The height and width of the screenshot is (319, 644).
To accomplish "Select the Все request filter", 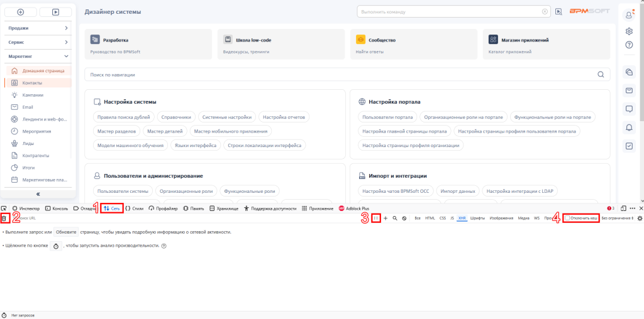I will tap(418, 219).
